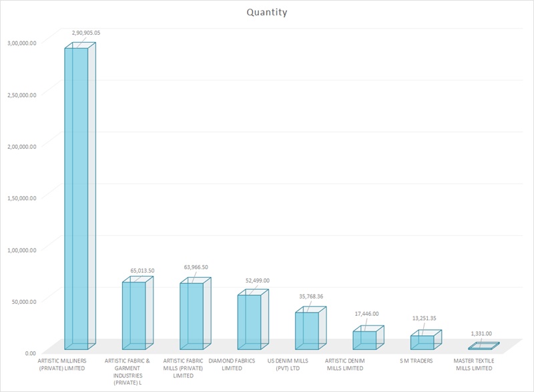This screenshot has width=534, height=392.
Task: Click the DIAMOND FABRICS LIMITED bar
Action: pos(253,319)
